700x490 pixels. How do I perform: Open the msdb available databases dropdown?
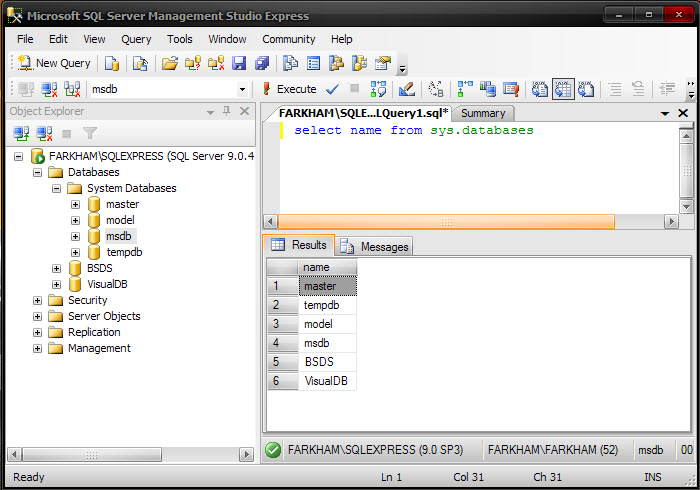coord(242,89)
